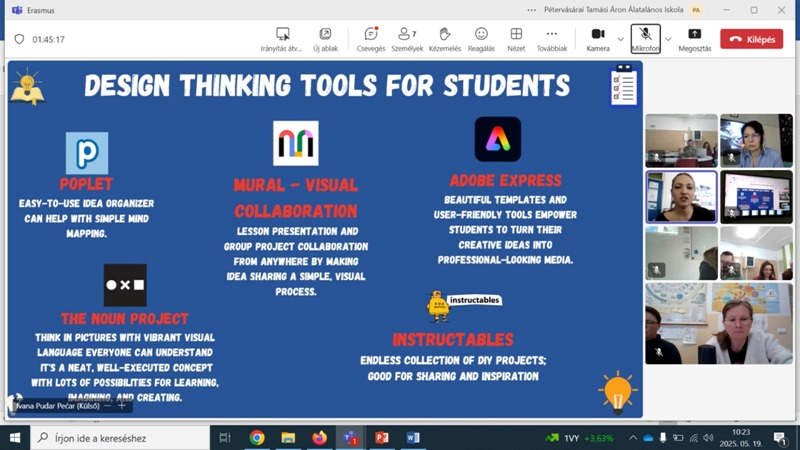
Task: Select the highlighted speaker video thumbnail
Action: [x=681, y=196]
